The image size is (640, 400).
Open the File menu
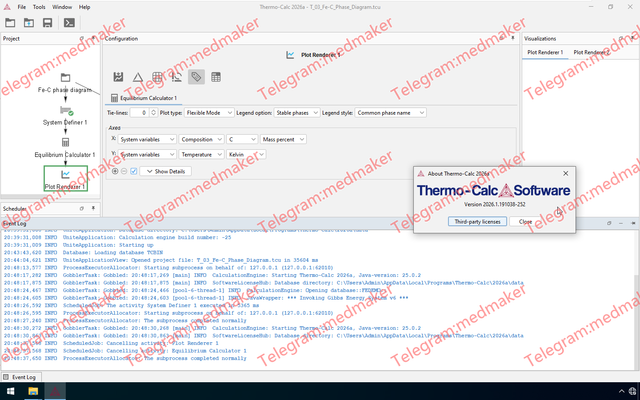coord(22,7)
